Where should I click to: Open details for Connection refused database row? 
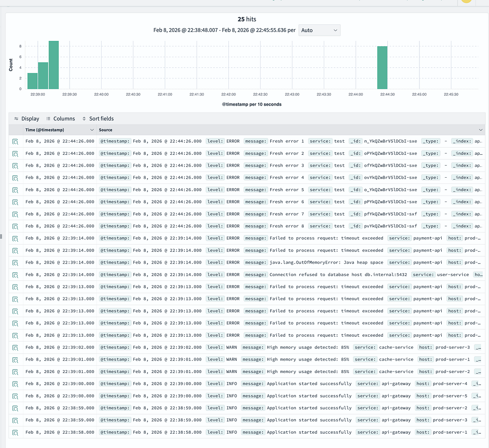tap(15, 275)
